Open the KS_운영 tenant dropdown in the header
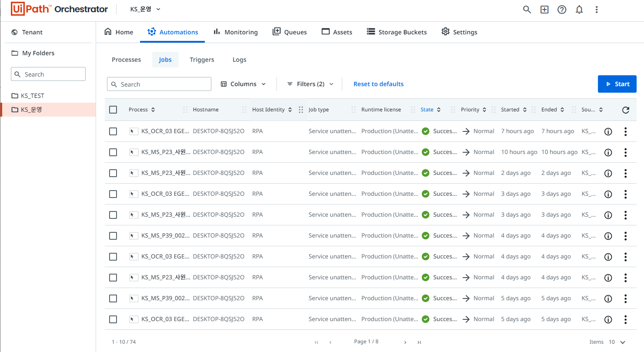This screenshot has width=644, height=352. 145,9
